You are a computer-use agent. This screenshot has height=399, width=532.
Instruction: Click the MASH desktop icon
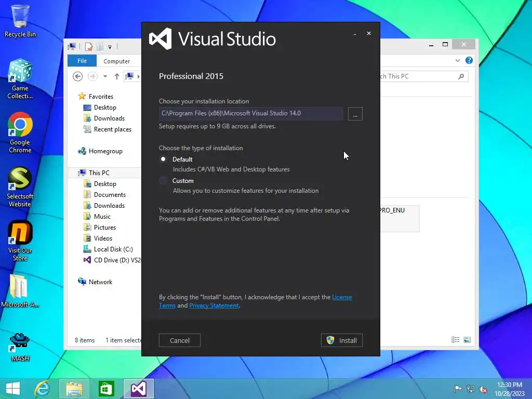pyautogui.click(x=20, y=347)
